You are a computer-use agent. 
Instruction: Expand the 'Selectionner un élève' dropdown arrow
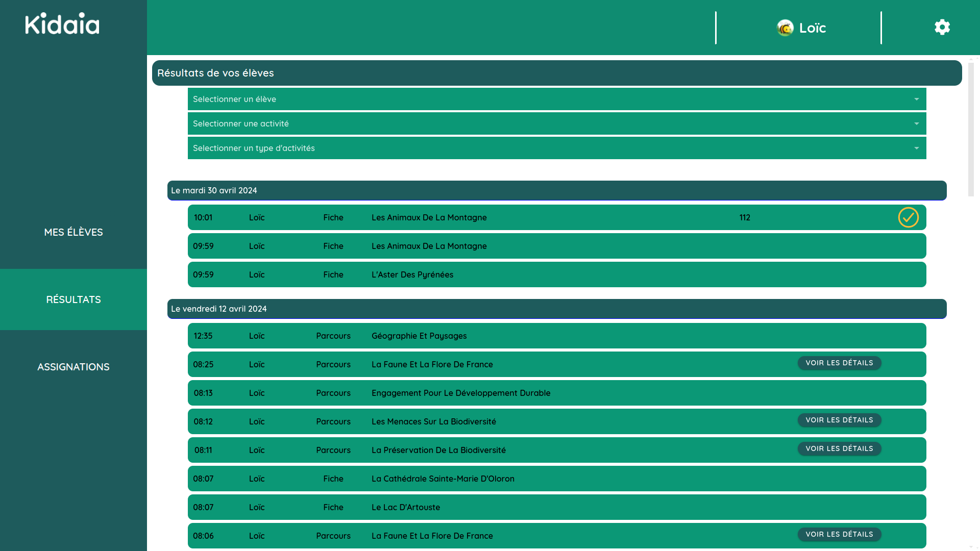(916, 99)
